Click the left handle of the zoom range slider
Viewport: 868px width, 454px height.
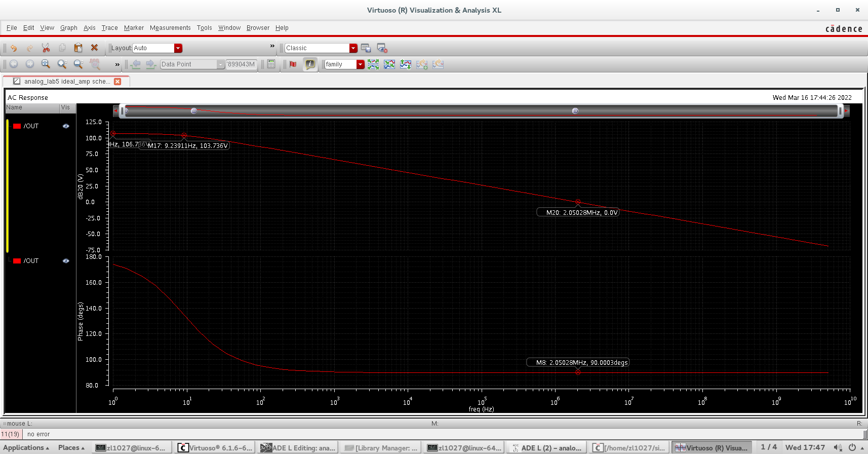122,111
